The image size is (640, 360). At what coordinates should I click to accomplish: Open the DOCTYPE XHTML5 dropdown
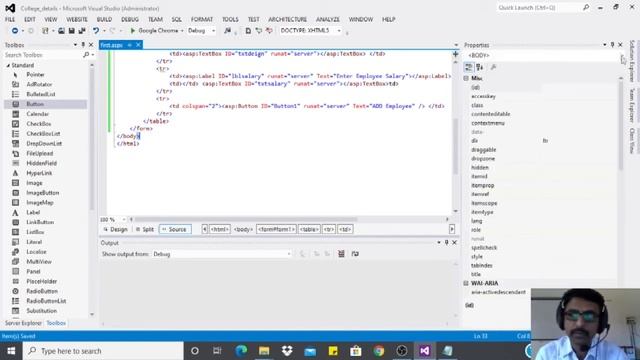[339, 31]
